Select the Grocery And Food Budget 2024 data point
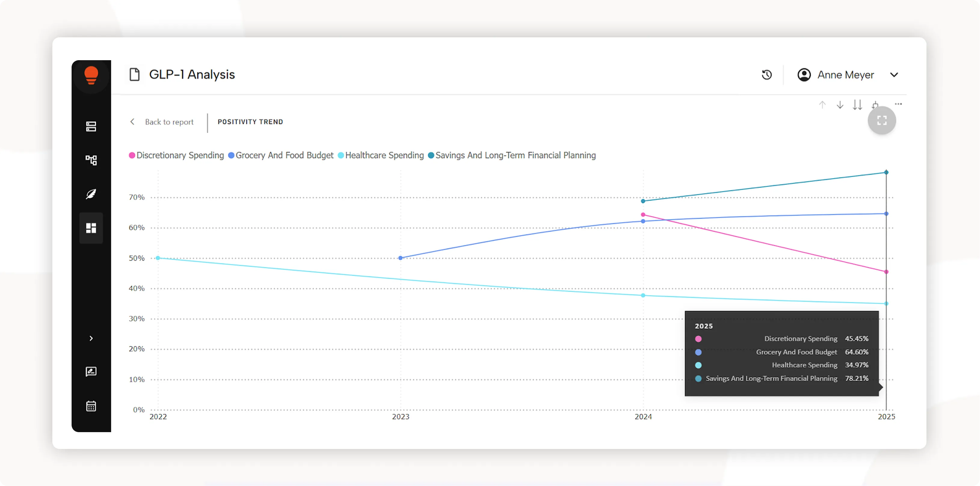The width and height of the screenshot is (980, 486). (643, 221)
